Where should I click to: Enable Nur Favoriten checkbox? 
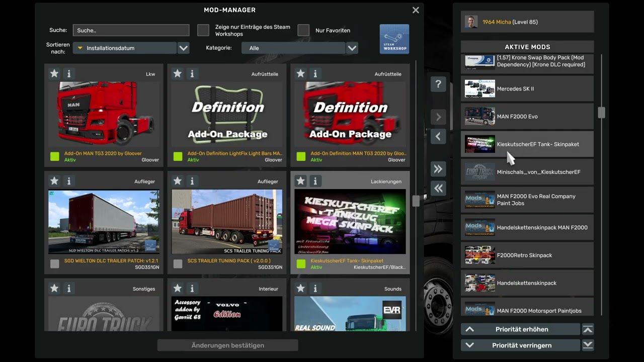(x=303, y=30)
